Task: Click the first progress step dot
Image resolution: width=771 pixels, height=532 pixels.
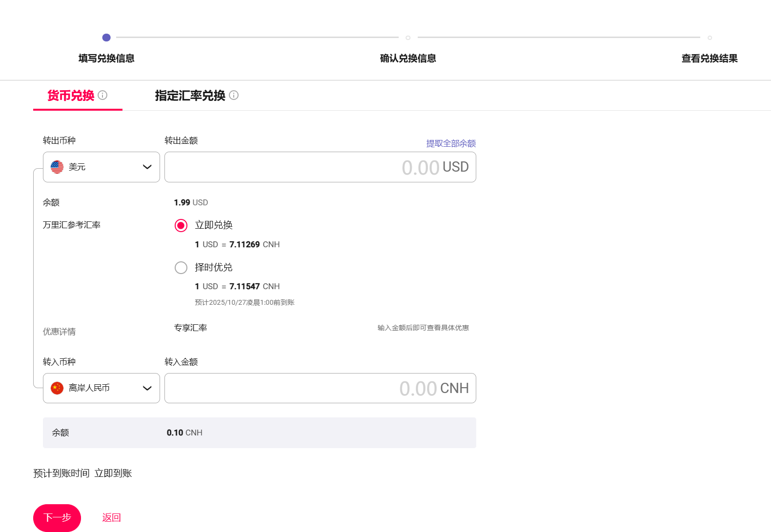Action: 106,38
